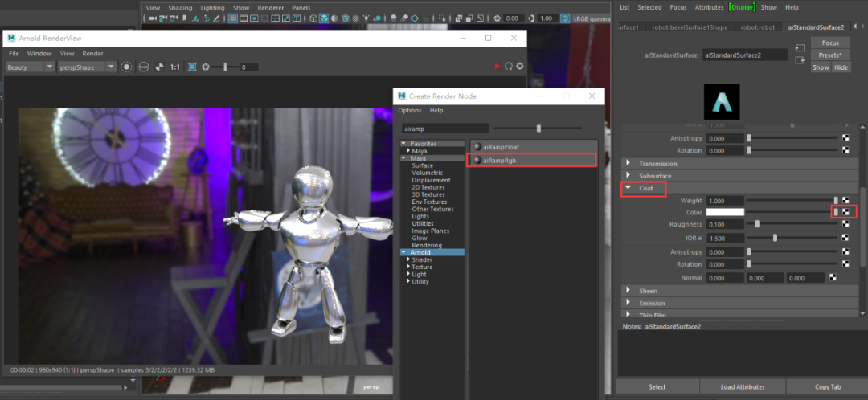Click the map button for Coat IOR
Screen dimensions: 868x400
tap(845, 238)
